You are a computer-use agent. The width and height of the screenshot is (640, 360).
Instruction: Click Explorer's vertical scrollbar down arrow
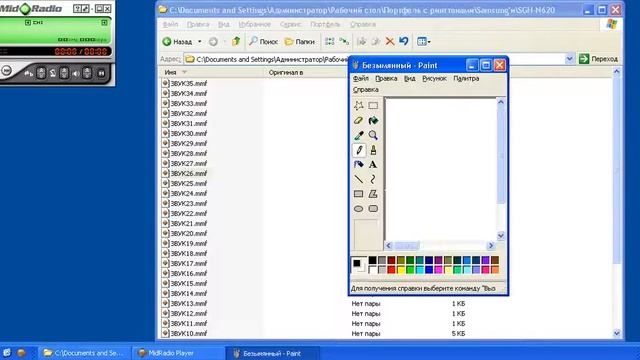[617, 333]
